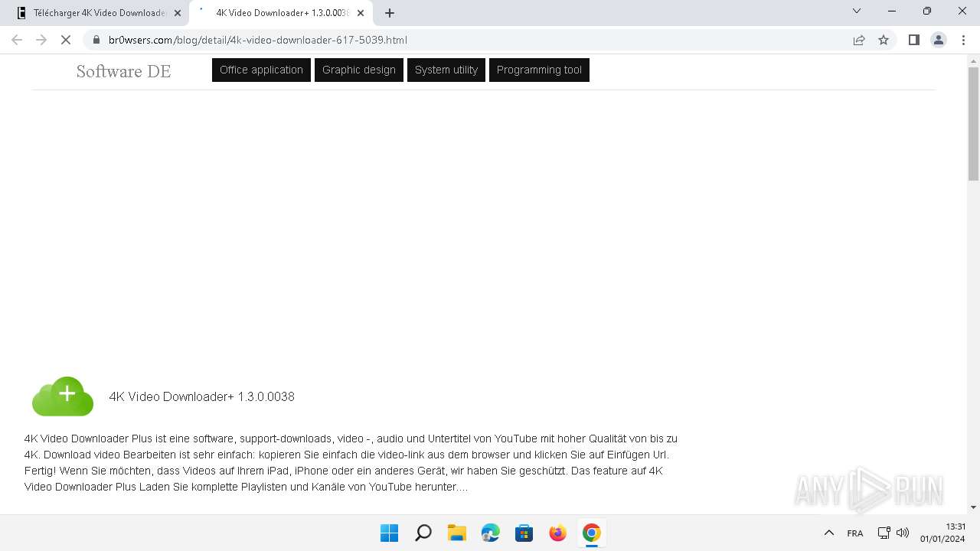Close the Télécharger 4K Video Downloader tab
The height and width of the screenshot is (551, 980).
[x=178, y=13]
